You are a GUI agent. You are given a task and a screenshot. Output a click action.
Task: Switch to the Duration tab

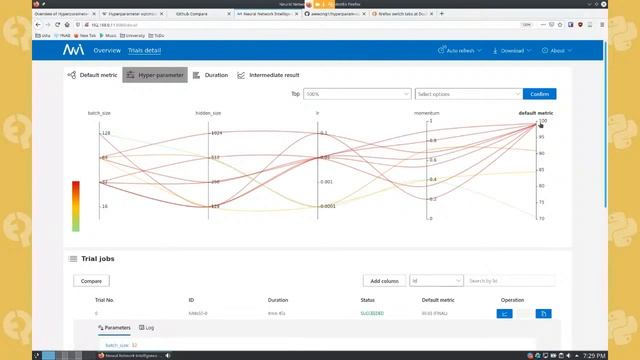pyautogui.click(x=211, y=75)
